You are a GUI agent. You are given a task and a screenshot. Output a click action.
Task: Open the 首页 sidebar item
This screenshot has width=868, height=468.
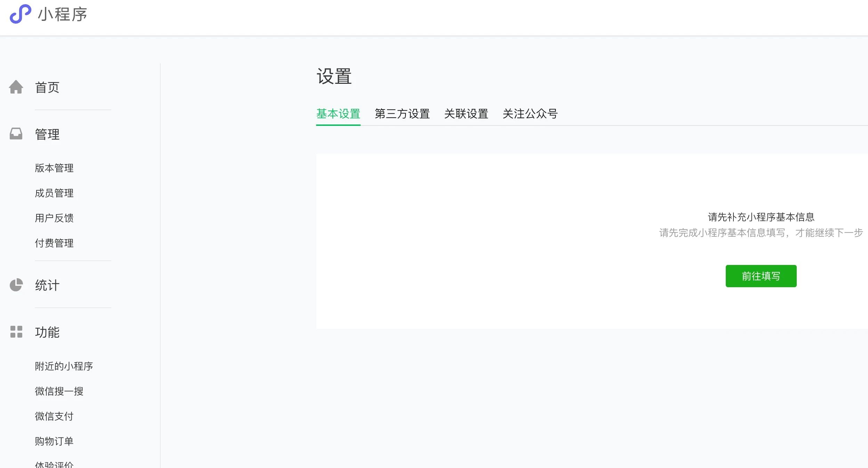pyautogui.click(x=47, y=87)
